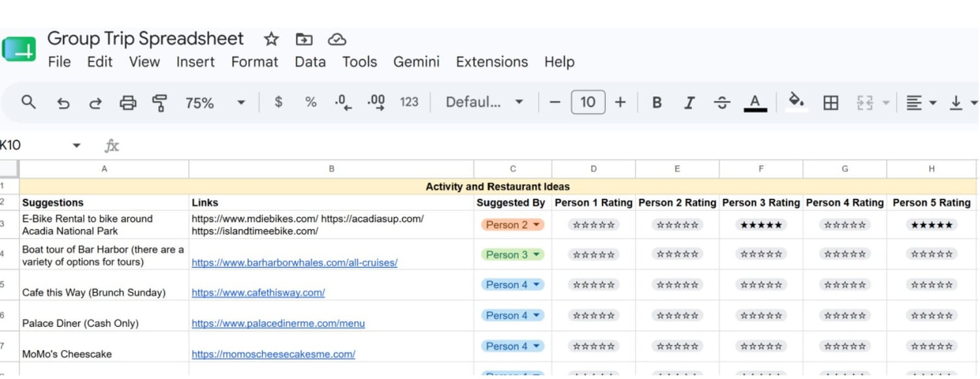The width and height of the screenshot is (980, 379).
Task: Select the row 2 header
Action: pos(9,203)
